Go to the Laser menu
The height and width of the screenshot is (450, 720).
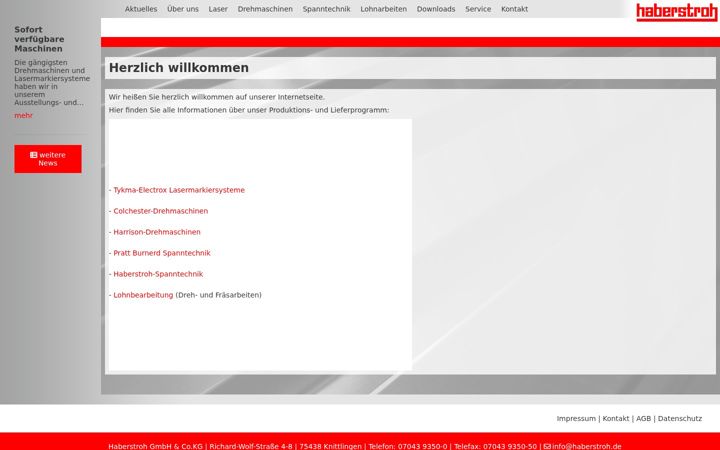[218, 9]
